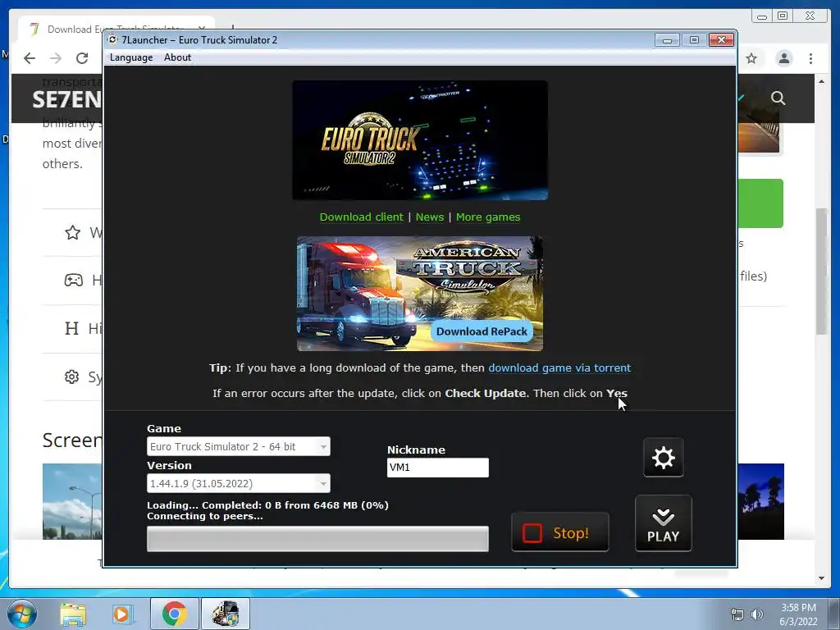840x630 pixels.
Task: Open the launcher settings gear
Action: (x=663, y=458)
